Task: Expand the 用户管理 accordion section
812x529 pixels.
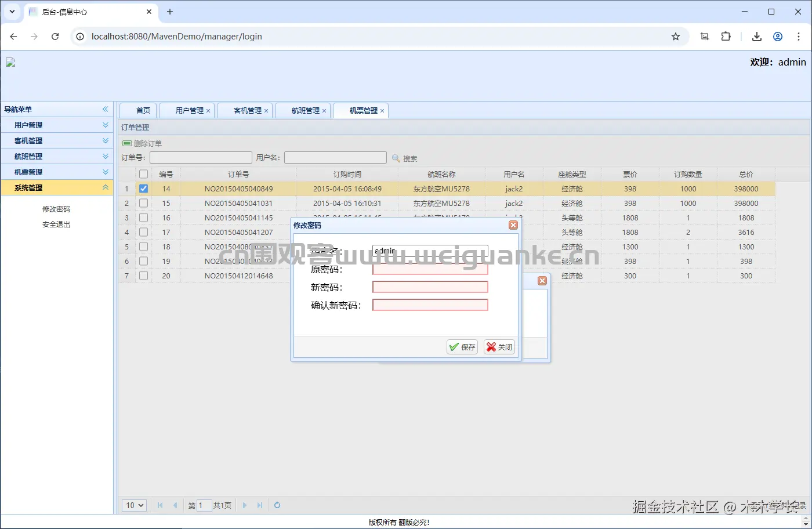Action: tap(106, 125)
